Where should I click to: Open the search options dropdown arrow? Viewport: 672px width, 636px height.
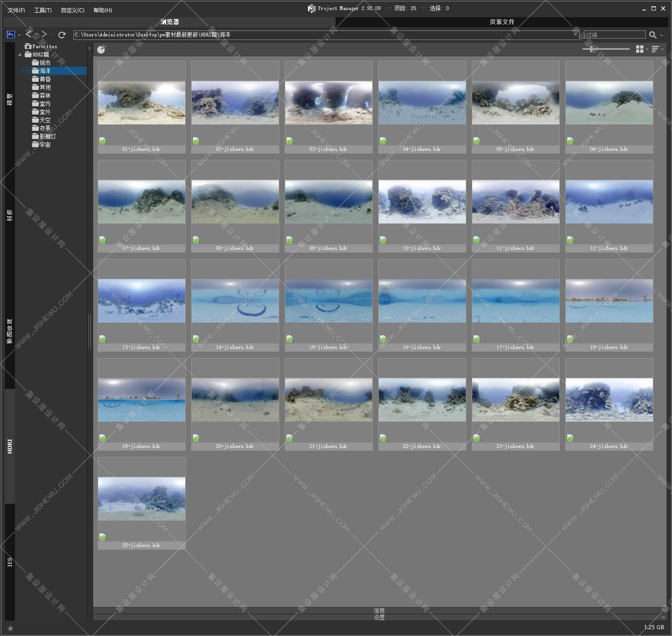click(662, 35)
